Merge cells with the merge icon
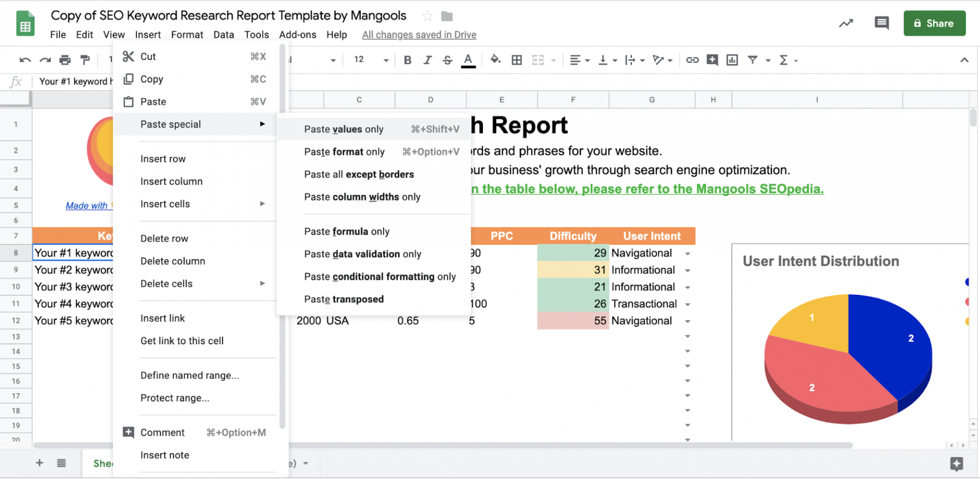 (537, 60)
